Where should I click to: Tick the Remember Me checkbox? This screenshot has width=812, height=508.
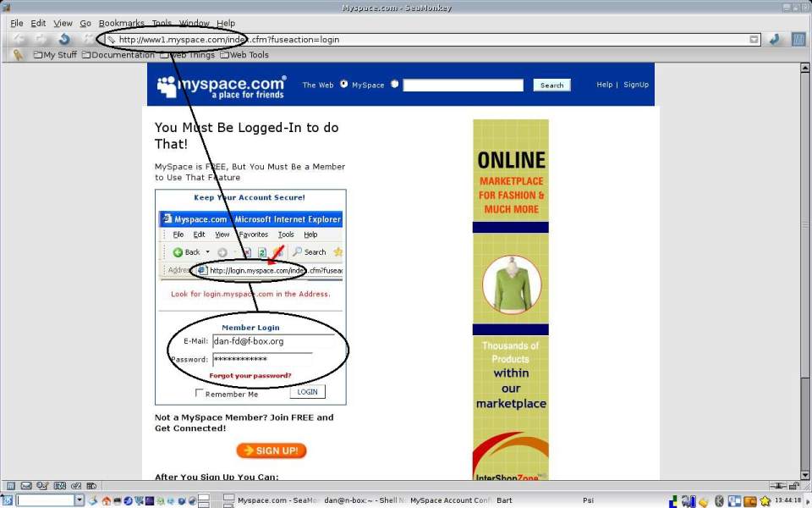[200, 394]
